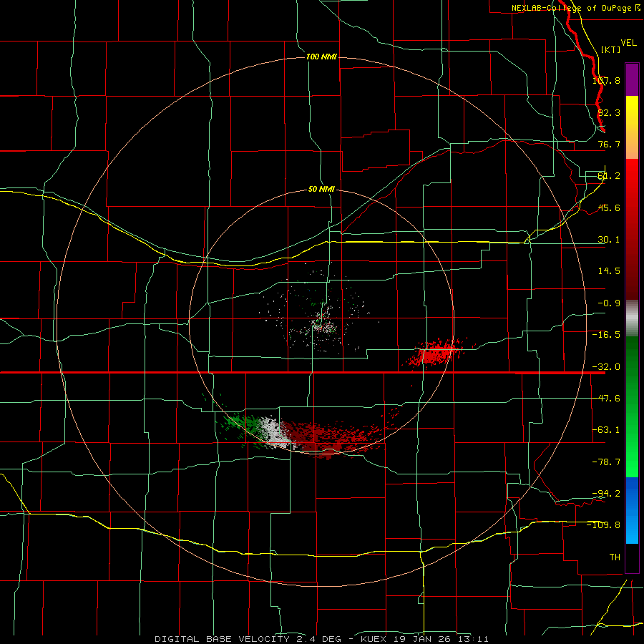644x644 pixels.
Task: Click the bright red echo cluster east of radar
Action: point(436,352)
